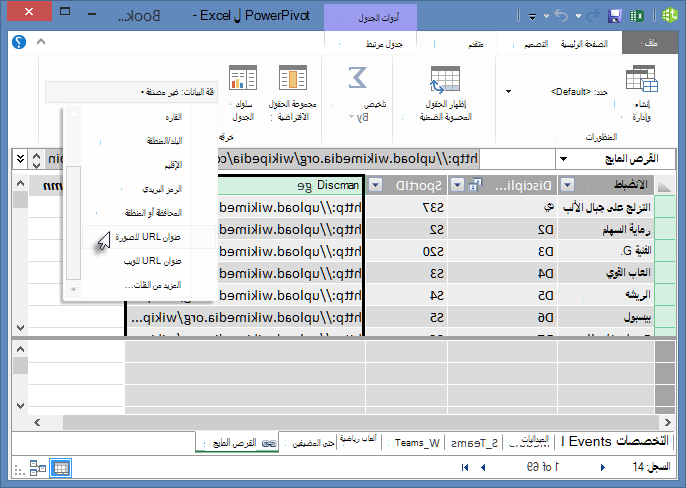Open the ألعاب رياضية sheet tab
The width and height of the screenshot is (686, 488).
tap(358, 439)
